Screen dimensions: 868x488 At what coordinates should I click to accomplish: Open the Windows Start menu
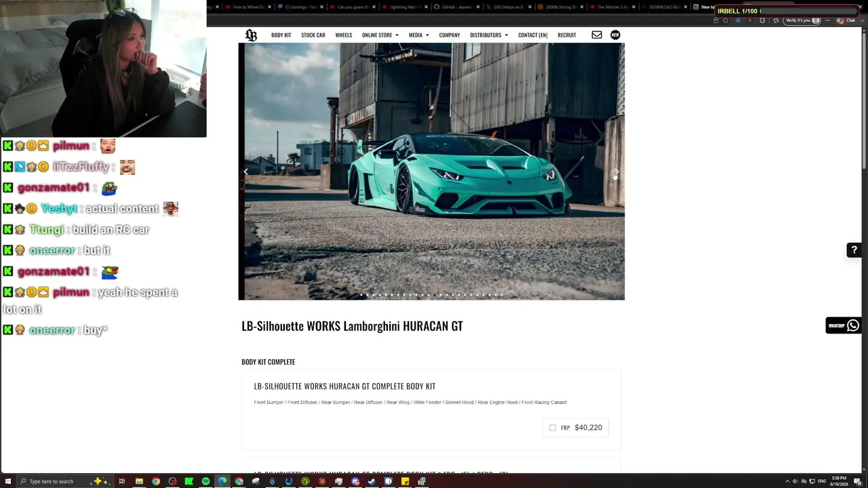(7, 481)
